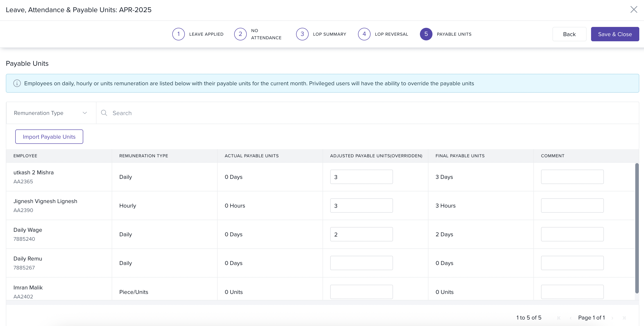Screen dimensions: 644x326
Task: Close the Payable Units dialog
Action: (633, 9)
